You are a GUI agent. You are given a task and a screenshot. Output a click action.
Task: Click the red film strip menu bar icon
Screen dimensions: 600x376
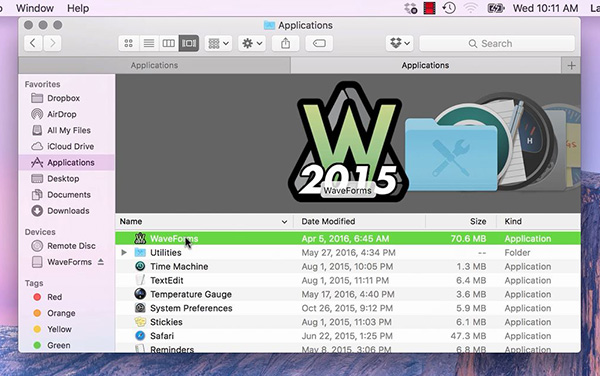[429, 8]
